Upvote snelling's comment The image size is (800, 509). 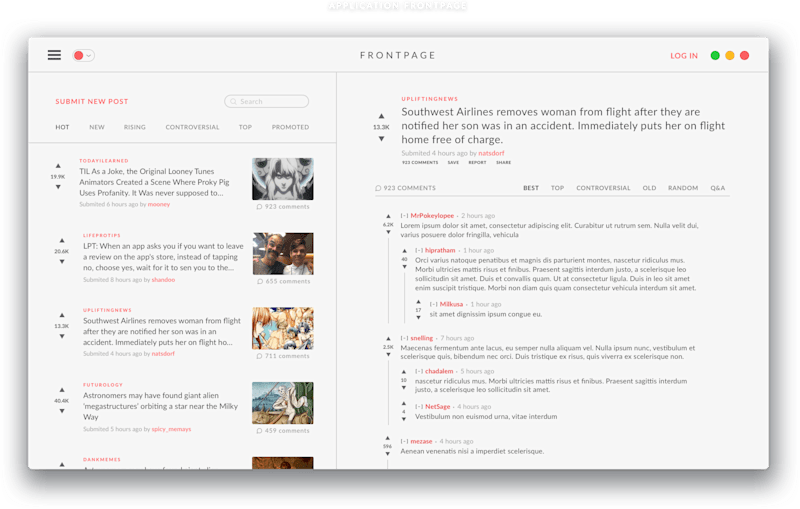388,339
